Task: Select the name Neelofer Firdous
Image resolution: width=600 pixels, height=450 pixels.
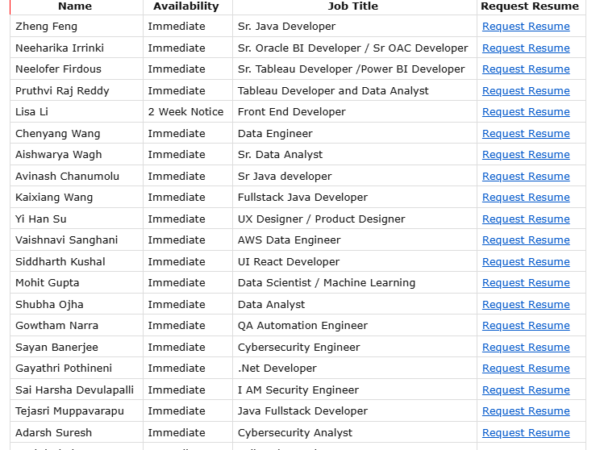Action: (x=58, y=69)
